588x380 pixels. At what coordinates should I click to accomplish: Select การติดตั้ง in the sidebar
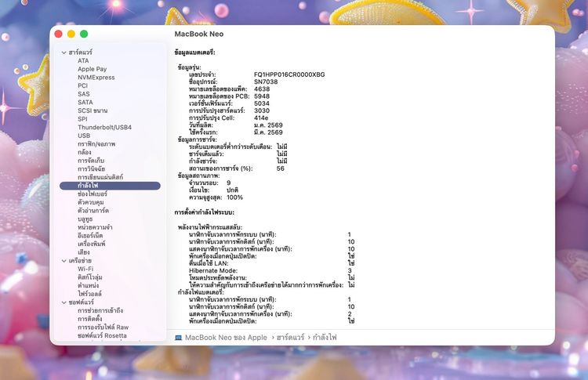(89, 319)
